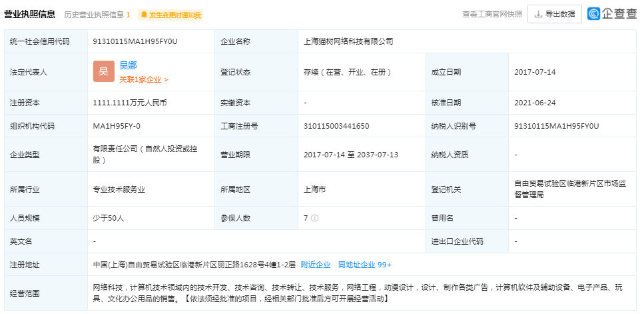Click the bell icon in change notification
Image resolution: width=644 pixels, height=314 pixels.
(x=144, y=15)
